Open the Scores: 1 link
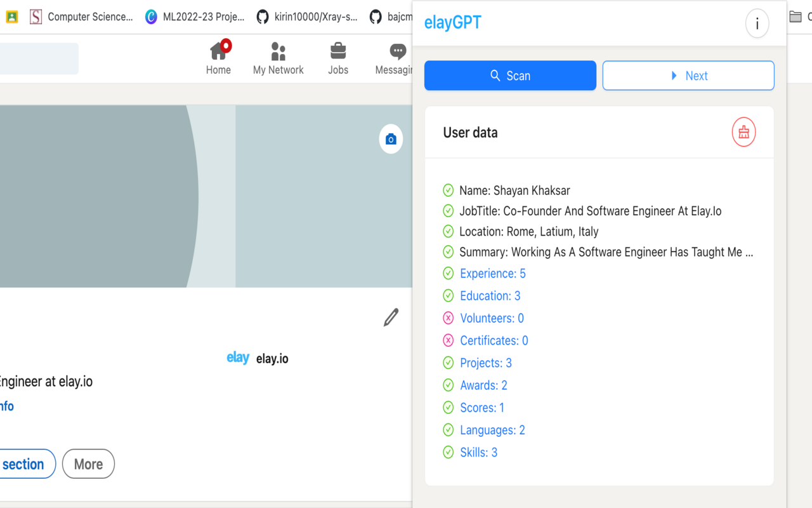812x508 pixels. (482, 408)
